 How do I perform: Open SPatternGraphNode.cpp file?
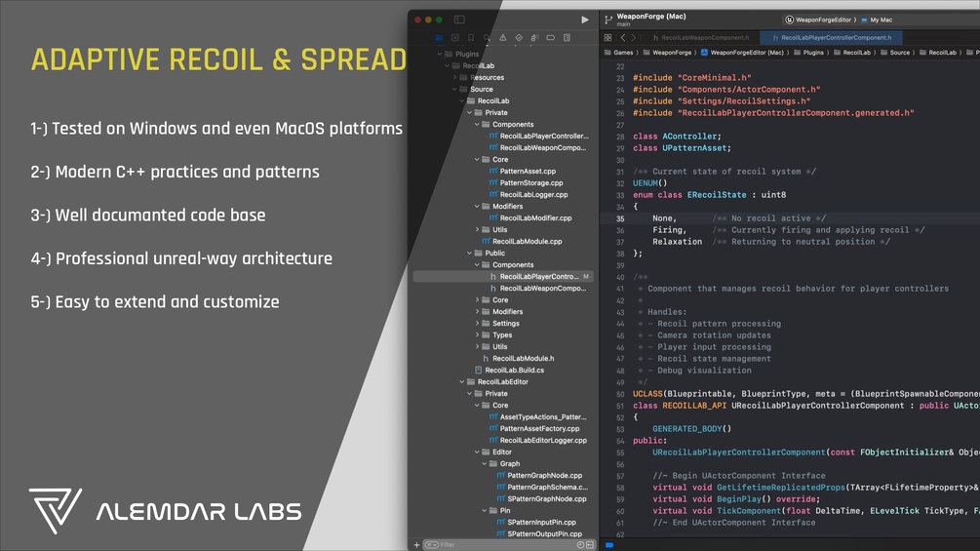pyautogui.click(x=547, y=499)
